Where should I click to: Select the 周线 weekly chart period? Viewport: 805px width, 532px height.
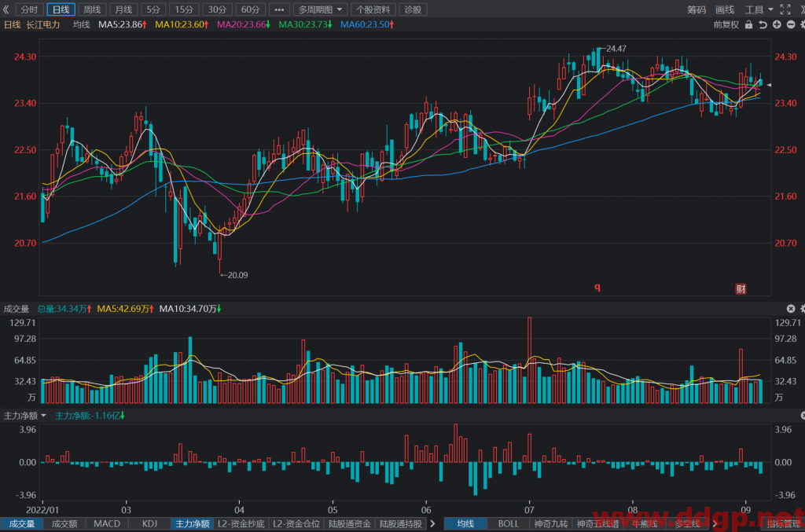(93, 9)
